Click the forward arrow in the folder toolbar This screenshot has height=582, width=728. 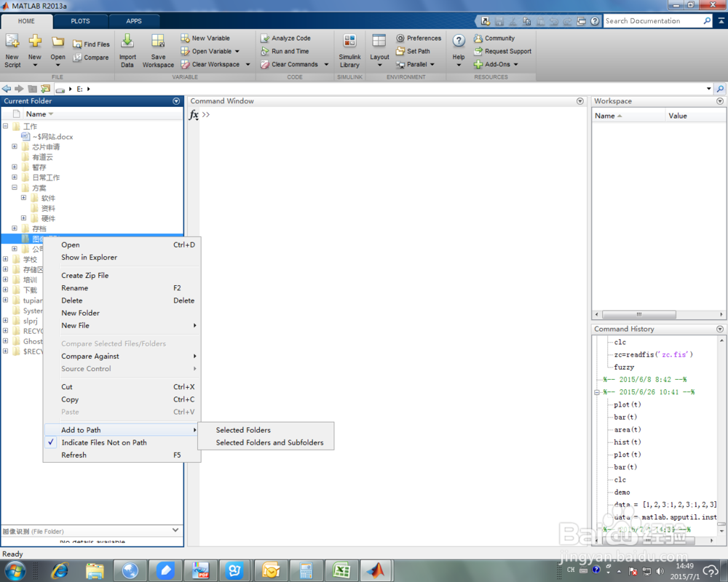tap(19, 89)
